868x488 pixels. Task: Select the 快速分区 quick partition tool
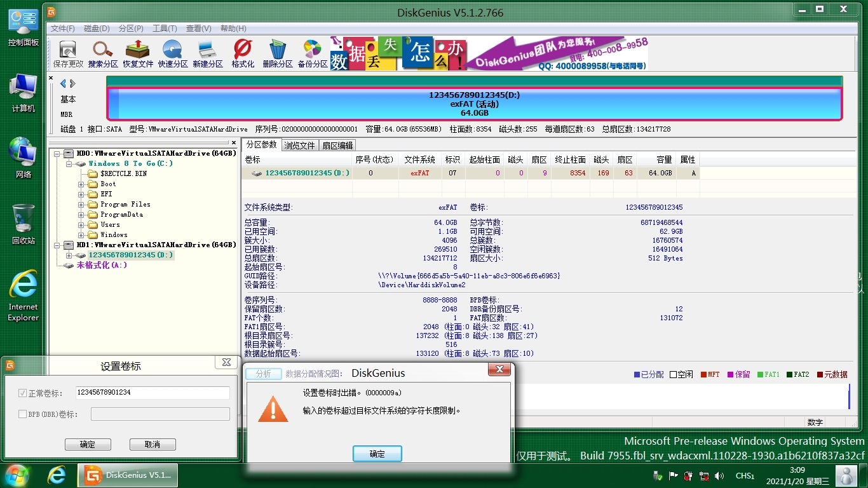click(173, 54)
